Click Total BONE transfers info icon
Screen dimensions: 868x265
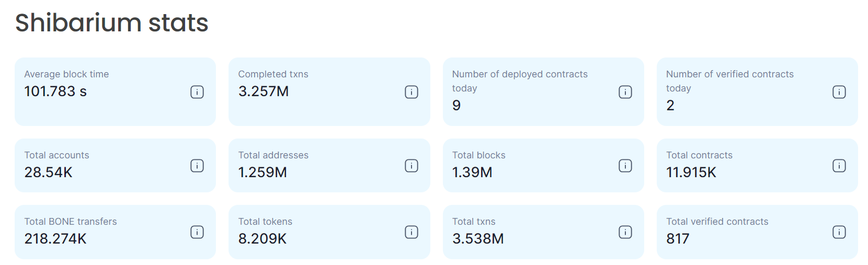pyautogui.click(x=197, y=232)
